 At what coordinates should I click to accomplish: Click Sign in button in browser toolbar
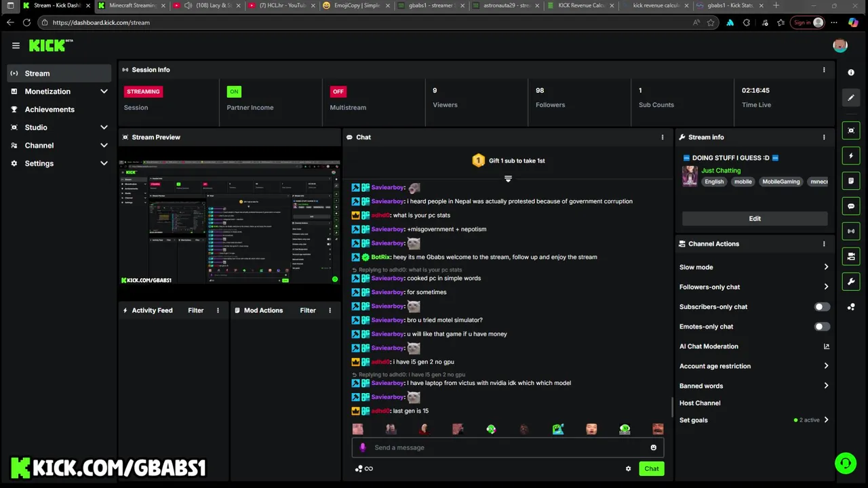coord(808,22)
